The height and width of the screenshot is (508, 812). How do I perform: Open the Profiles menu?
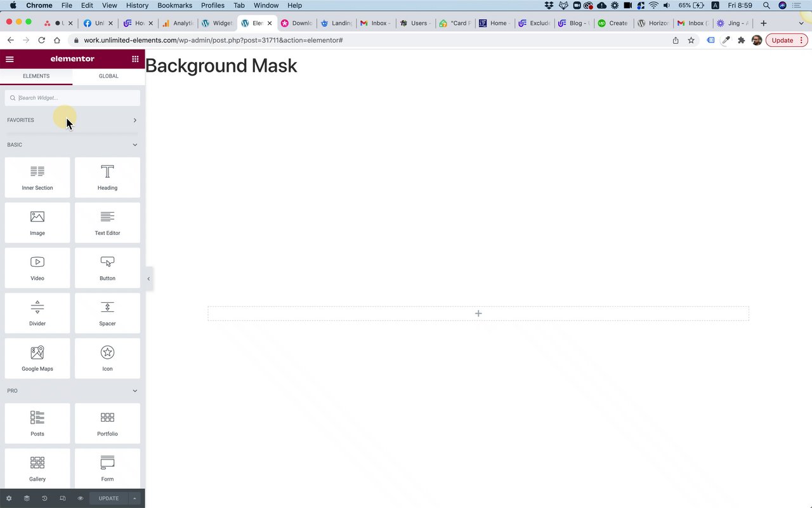(x=213, y=5)
